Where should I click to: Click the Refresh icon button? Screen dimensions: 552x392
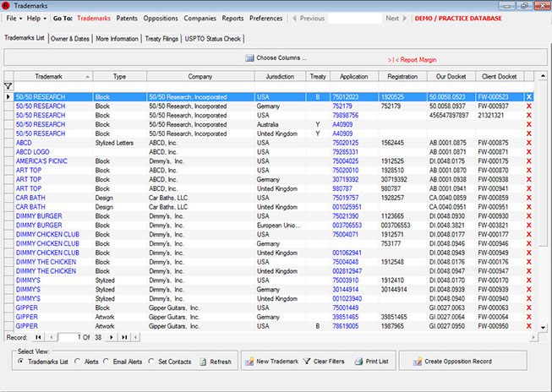coord(204,362)
